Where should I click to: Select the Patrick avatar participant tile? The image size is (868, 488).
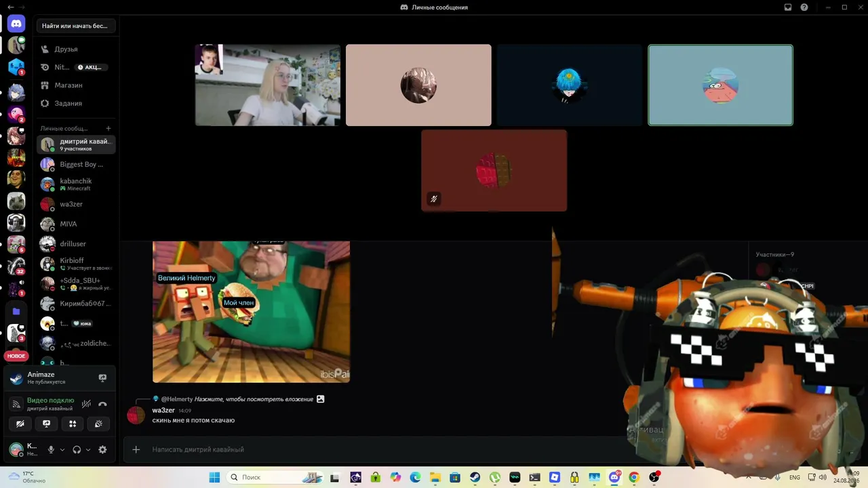tap(720, 85)
